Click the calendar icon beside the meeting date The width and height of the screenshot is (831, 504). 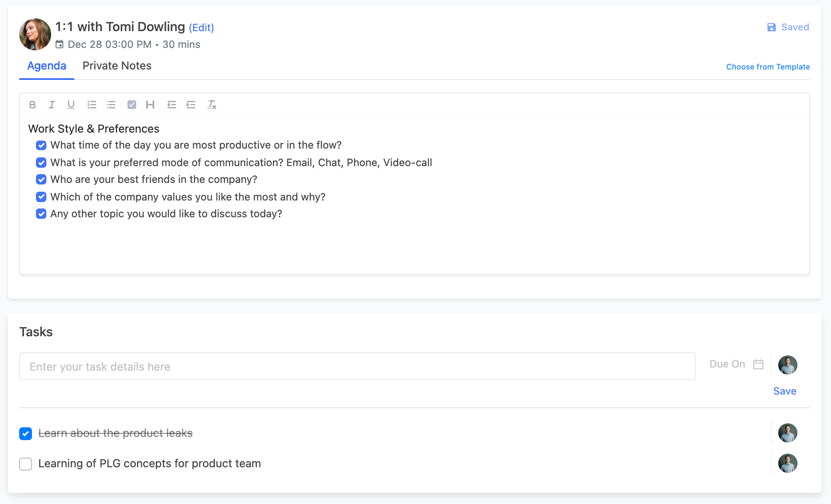click(x=60, y=44)
